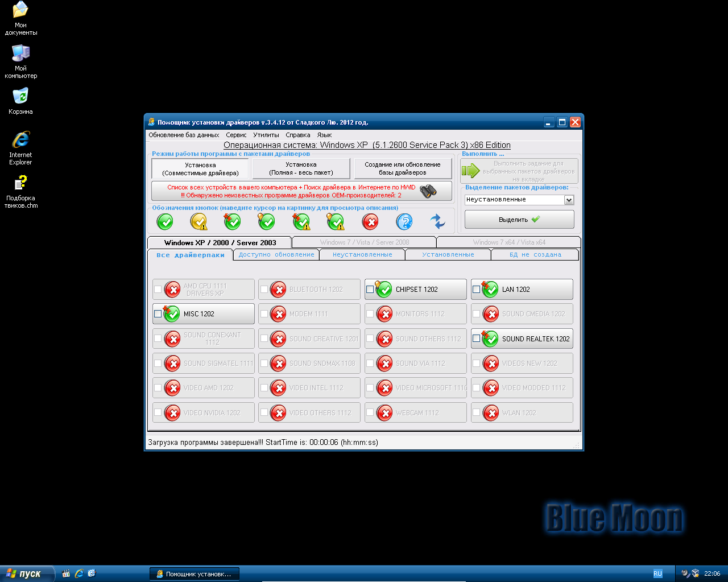Click the SOUND CREATIVE 1201 pack button
This screenshot has height=582, width=728.
pyautogui.click(x=309, y=339)
